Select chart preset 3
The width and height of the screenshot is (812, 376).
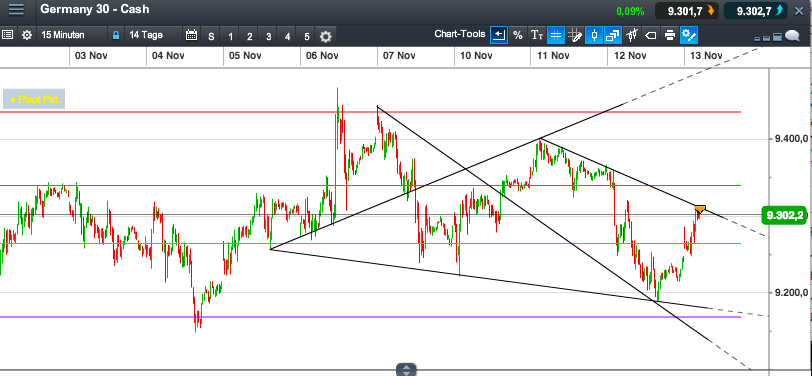pos(268,36)
